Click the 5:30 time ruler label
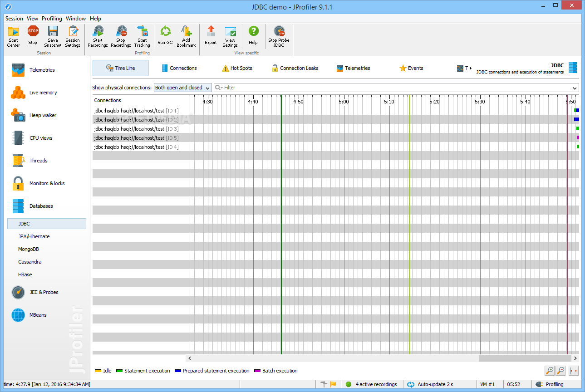585x392 pixels. tap(480, 102)
